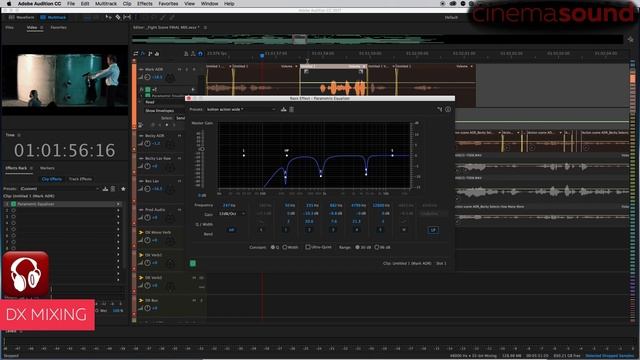Toggle power on Parametric Equalizer slot 1

[13, 204]
